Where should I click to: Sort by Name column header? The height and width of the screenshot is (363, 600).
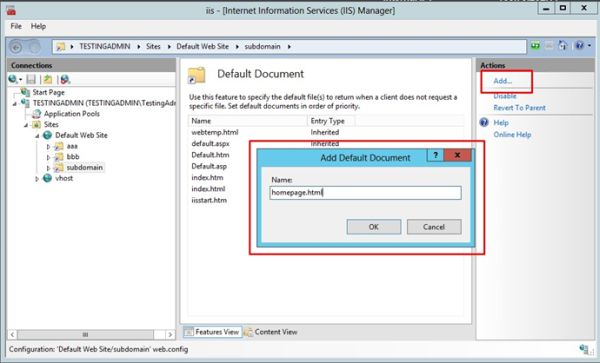tap(248, 121)
